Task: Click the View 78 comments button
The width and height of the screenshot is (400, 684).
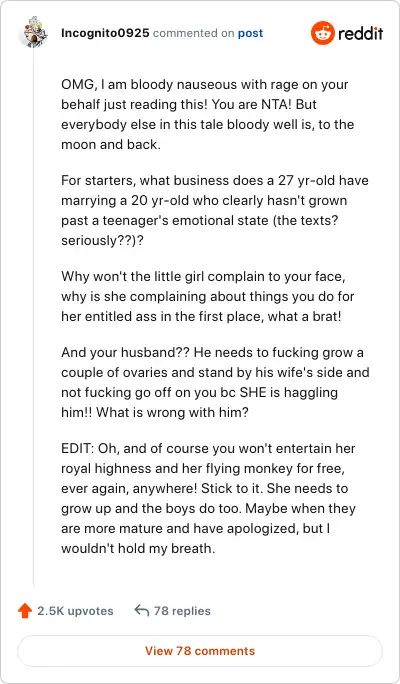Action: [200, 651]
